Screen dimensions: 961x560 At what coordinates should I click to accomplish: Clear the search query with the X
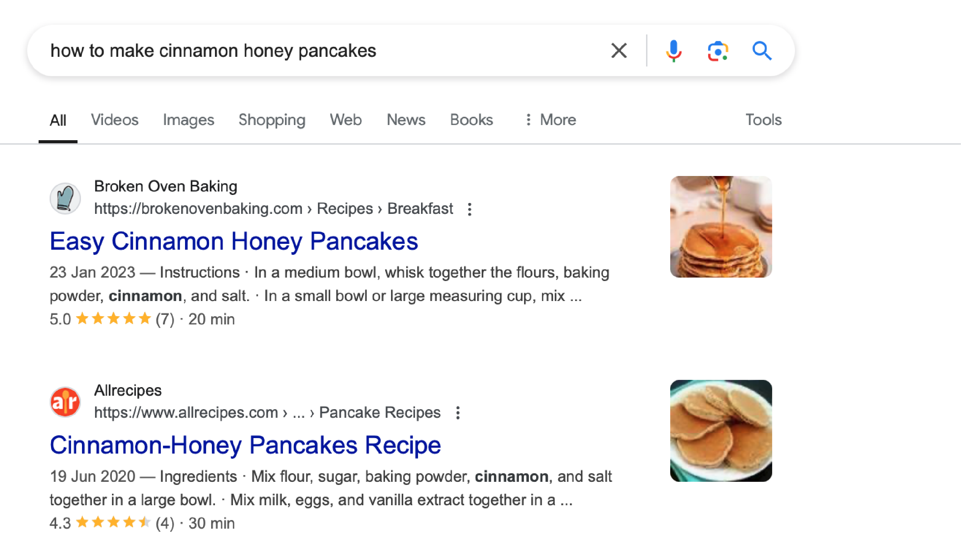coord(619,50)
